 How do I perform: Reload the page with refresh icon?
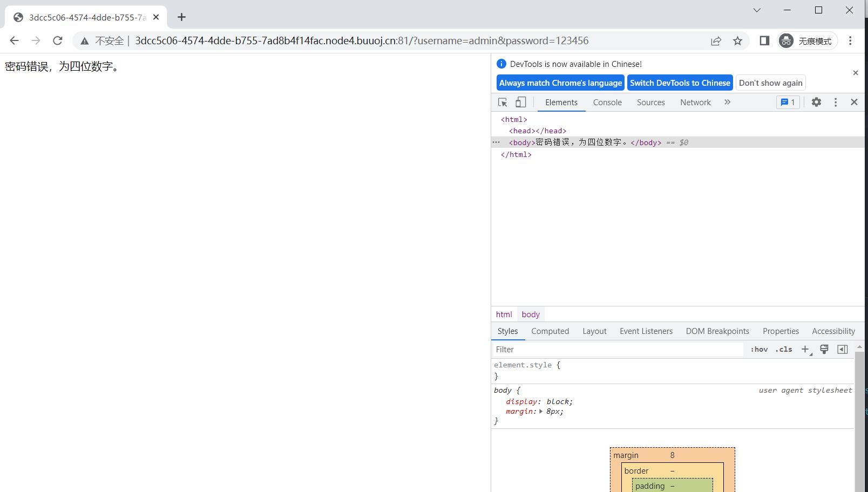pyautogui.click(x=58, y=41)
